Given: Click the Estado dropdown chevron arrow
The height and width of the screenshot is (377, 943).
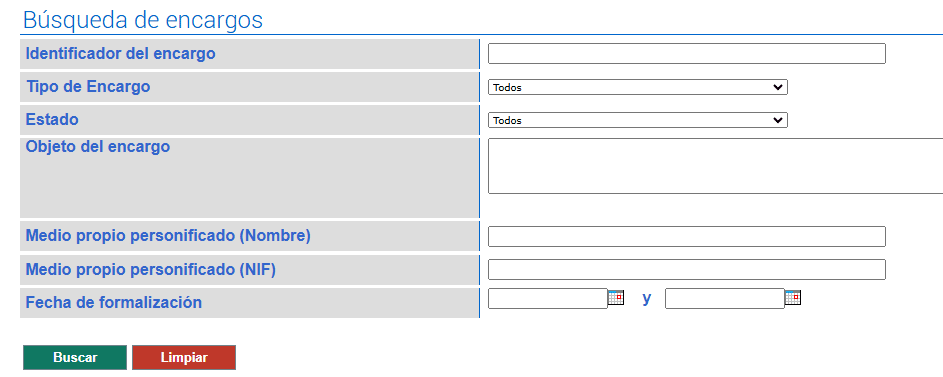Looking at the screenshot, I should click(779, 120).
